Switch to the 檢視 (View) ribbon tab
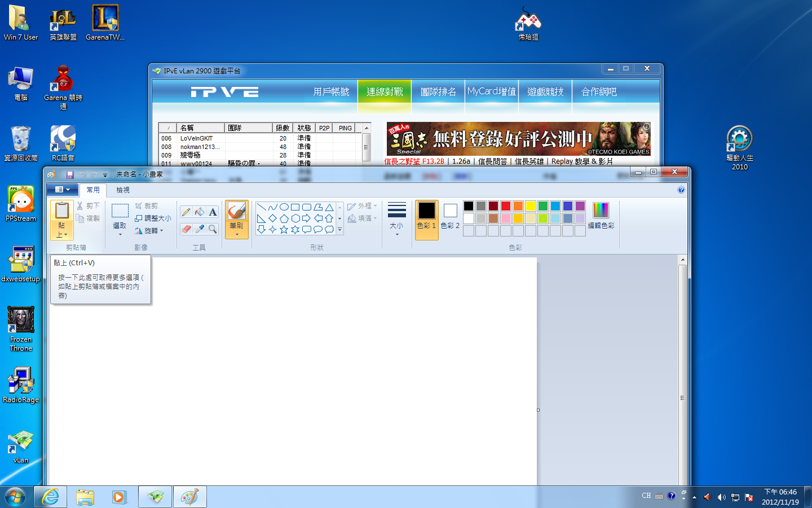The image size is (812, 508). click(123, 190)
